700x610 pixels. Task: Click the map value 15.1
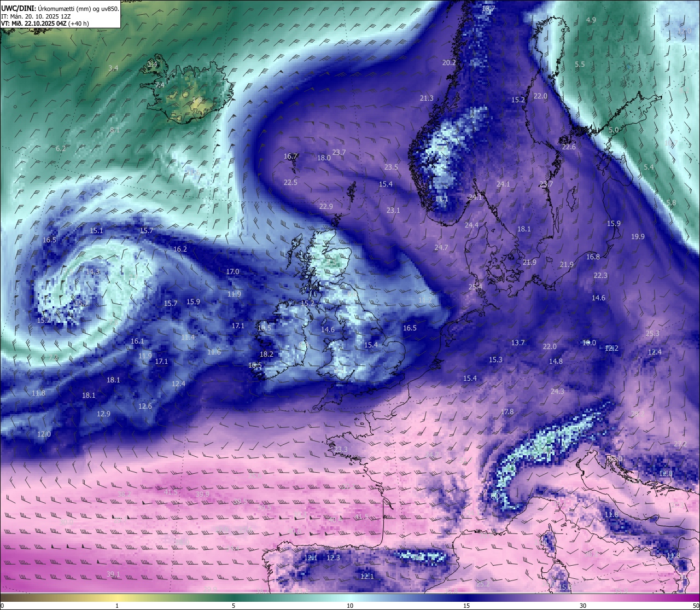[x=96, y=230]
